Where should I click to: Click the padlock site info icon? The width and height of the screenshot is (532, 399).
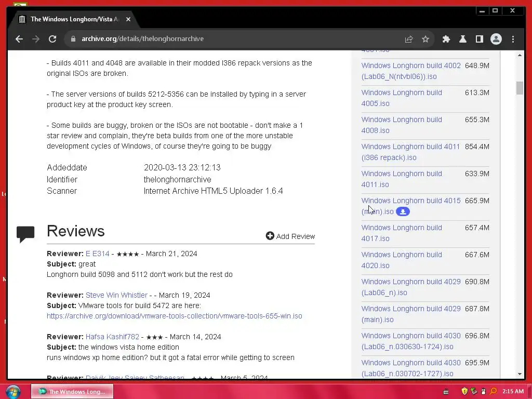point(73,39)
